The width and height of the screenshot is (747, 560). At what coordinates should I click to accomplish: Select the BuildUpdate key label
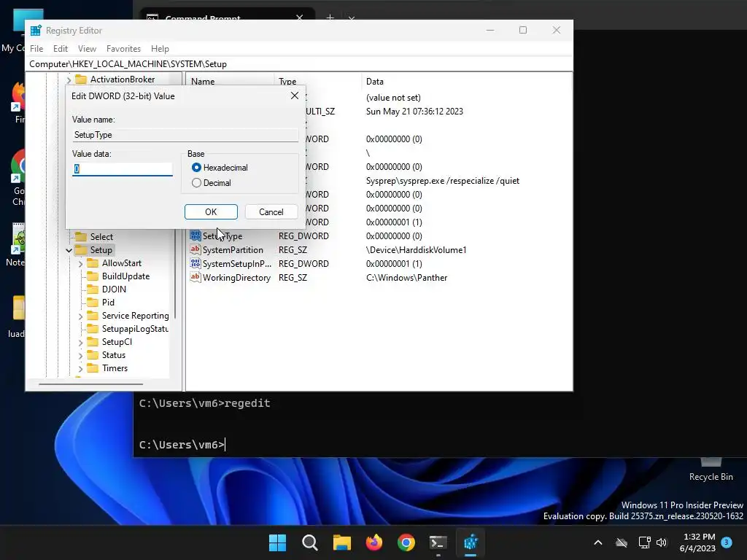(125, 276)
